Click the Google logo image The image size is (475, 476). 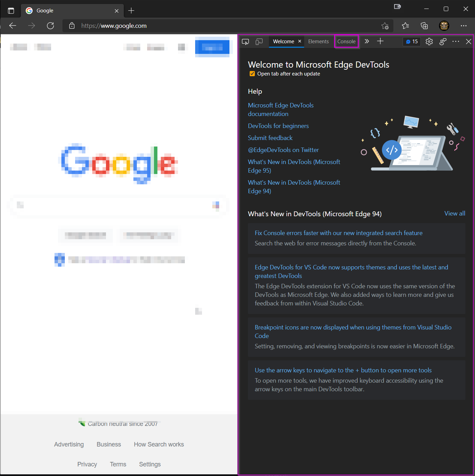click(x=119, y=163)
